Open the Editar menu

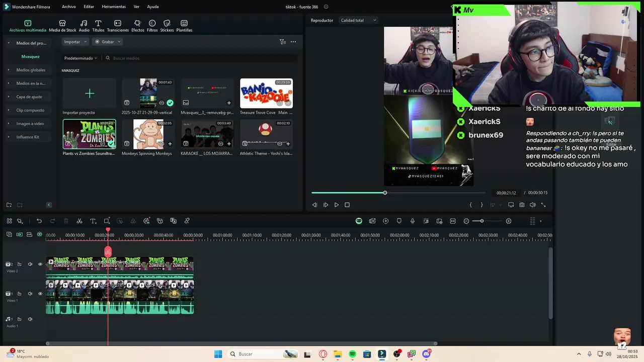(x=89, y=7)
